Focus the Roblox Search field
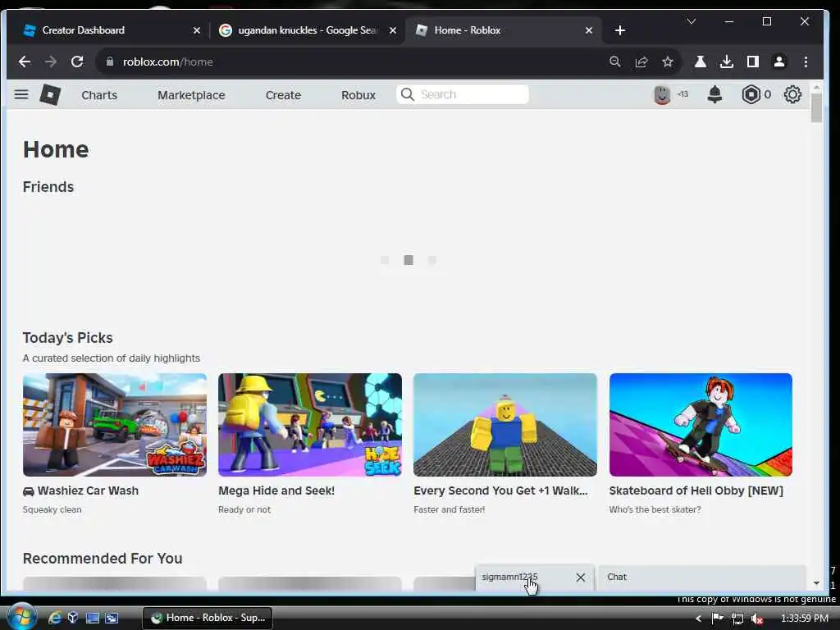 (463, 94)
